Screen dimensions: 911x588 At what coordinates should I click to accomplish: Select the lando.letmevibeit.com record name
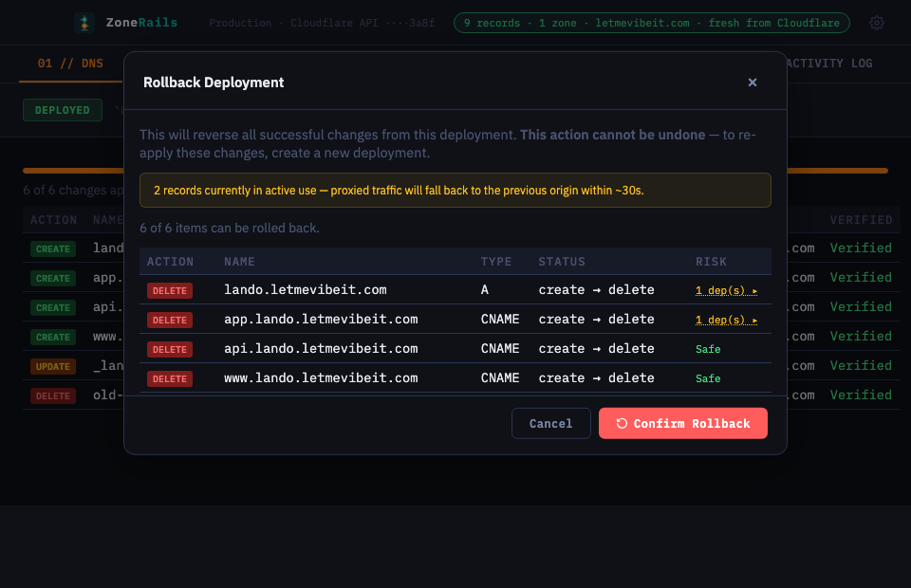tap(305, 289)
